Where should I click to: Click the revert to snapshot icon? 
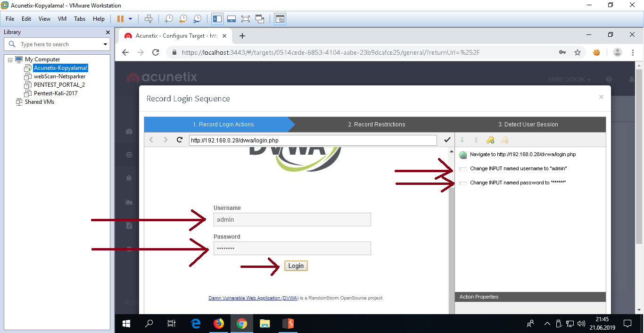pyautogui.click(x=183, y=19)
